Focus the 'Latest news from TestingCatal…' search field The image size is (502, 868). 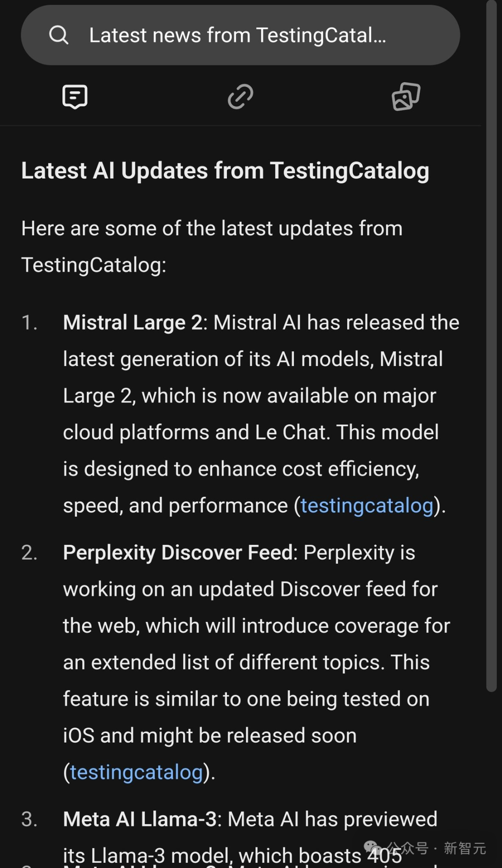click(x=237, y=35)
